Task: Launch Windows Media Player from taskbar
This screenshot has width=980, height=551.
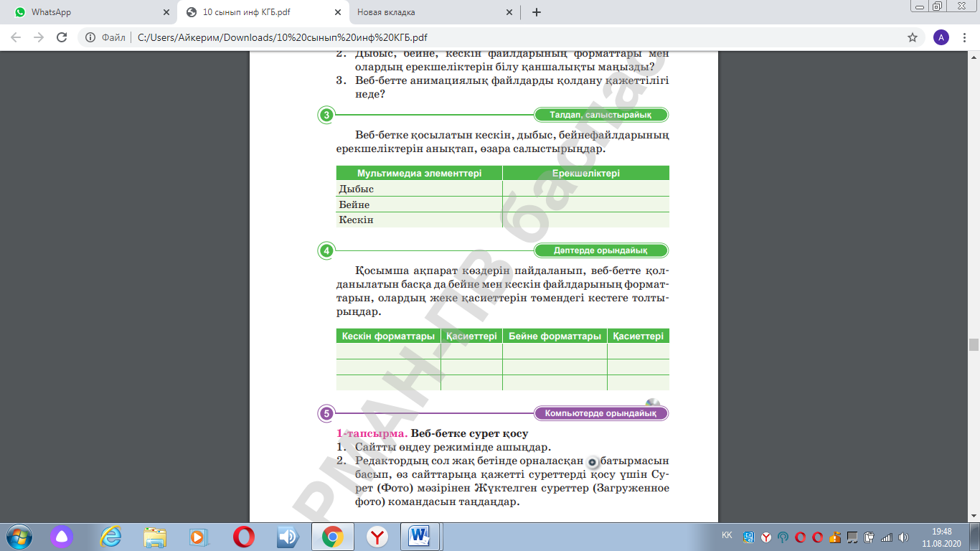Action: 198,536
